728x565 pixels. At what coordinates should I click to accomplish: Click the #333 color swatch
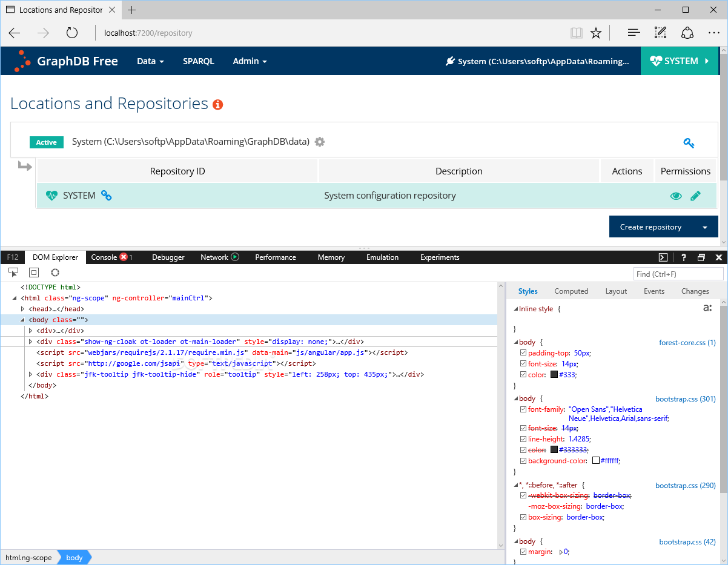click(x=554, y=375)
